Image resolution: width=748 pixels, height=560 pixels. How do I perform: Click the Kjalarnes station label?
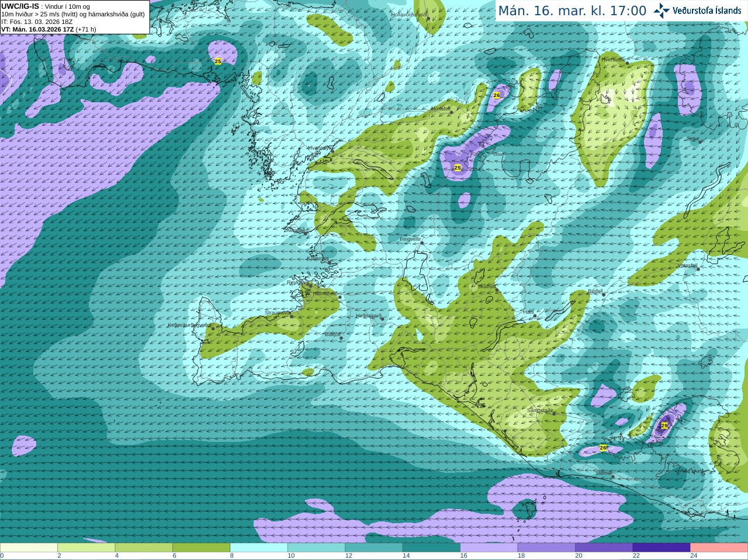pos(318,258)
